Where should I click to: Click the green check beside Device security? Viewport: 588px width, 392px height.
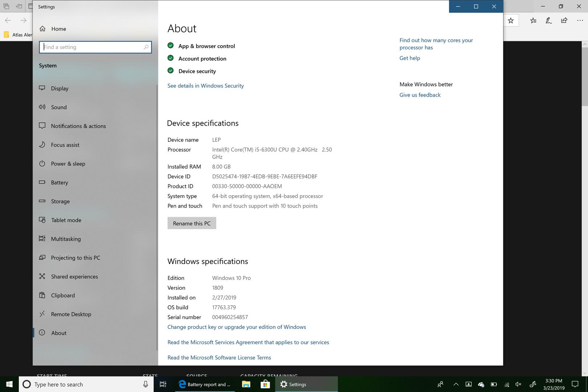[171, 70]
